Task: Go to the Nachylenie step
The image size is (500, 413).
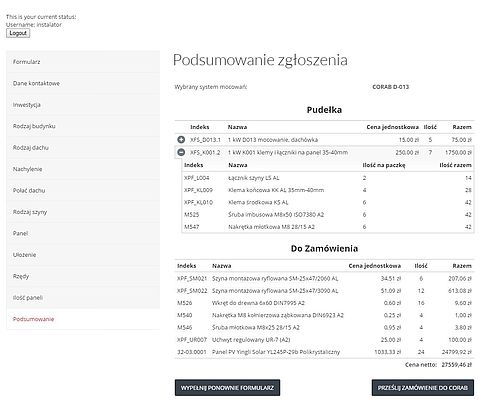Action: (x=83, y=169)
